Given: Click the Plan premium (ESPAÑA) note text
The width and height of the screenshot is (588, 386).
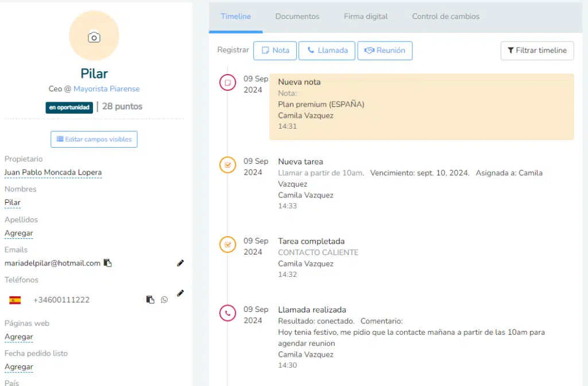Looking at the screenshot, I should pos(321,105).
